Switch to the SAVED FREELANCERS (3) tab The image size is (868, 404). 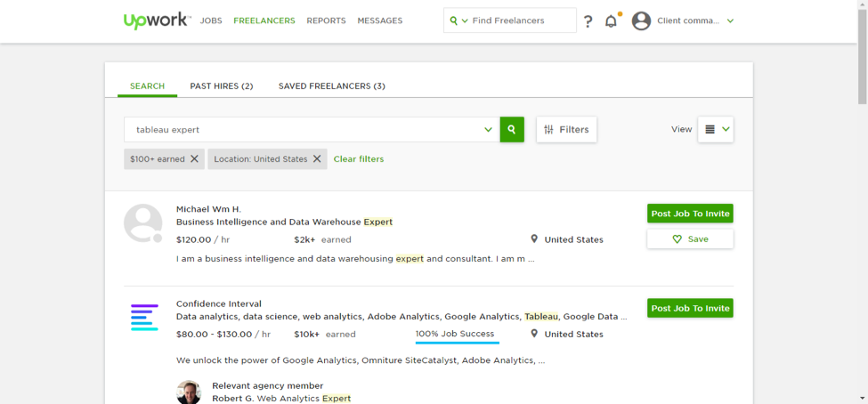[x=331, y=86]
